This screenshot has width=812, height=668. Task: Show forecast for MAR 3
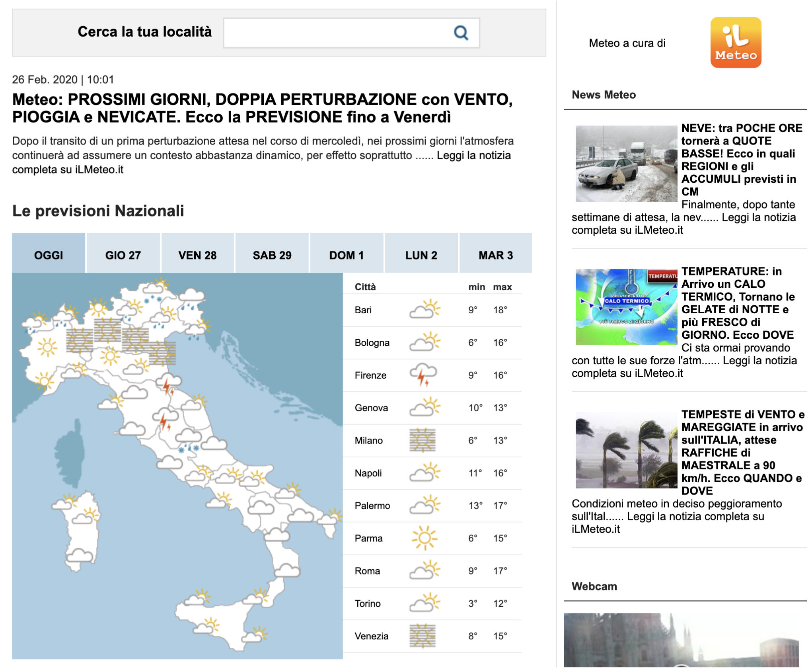pyautogui.click(x=495, y=255)
